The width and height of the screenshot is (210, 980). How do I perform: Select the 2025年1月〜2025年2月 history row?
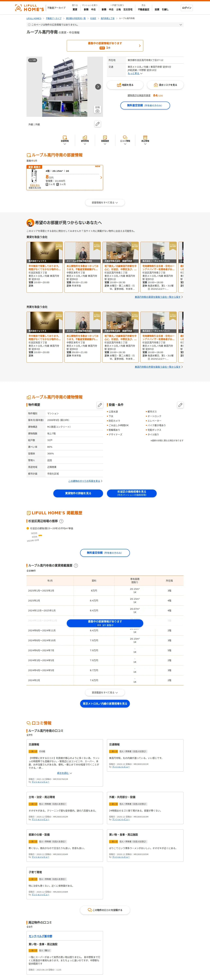[x=105, y=591]
